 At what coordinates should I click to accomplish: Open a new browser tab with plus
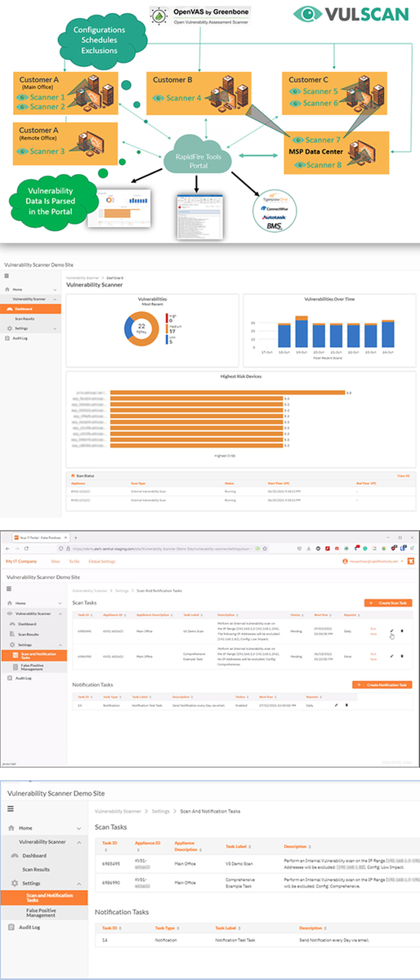[75, 537]
